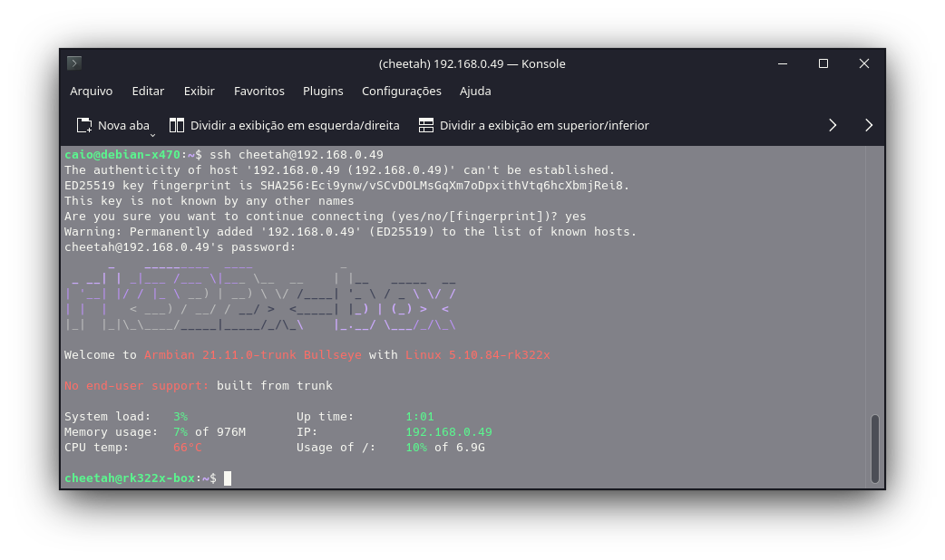
Task: Open the Plugins menu
Action: point(323,91)
